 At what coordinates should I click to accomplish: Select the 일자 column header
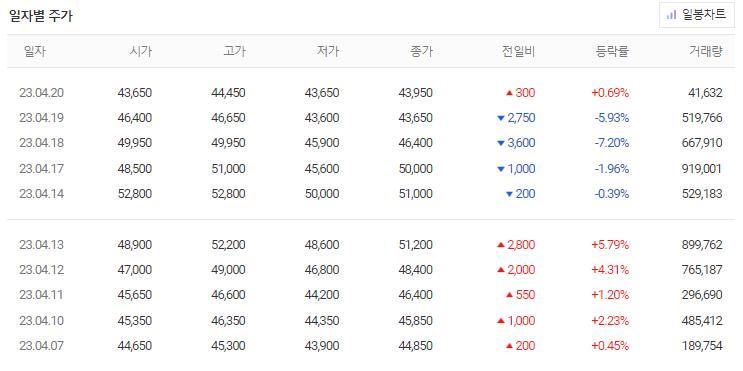(x=35, y=51)
